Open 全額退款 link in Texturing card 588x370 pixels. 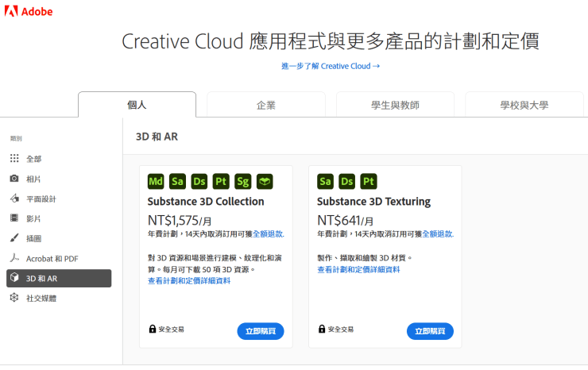(438, 234)
